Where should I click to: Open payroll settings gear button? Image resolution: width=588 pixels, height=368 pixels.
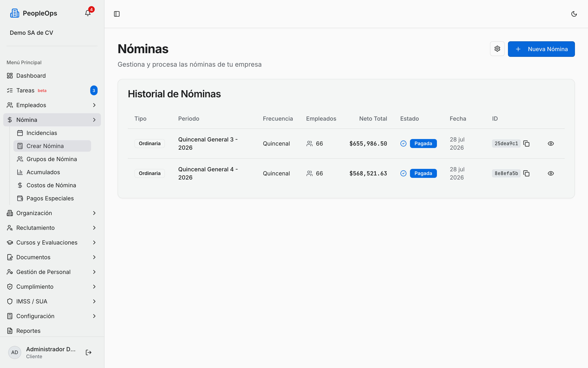pyautogui.click(x=497, y=49)
